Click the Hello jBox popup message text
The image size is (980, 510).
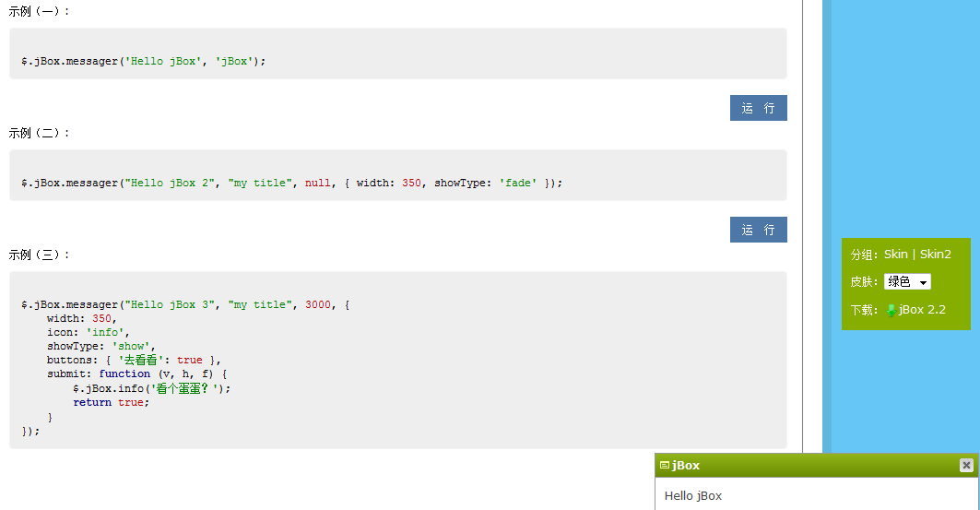pos(693,496)
